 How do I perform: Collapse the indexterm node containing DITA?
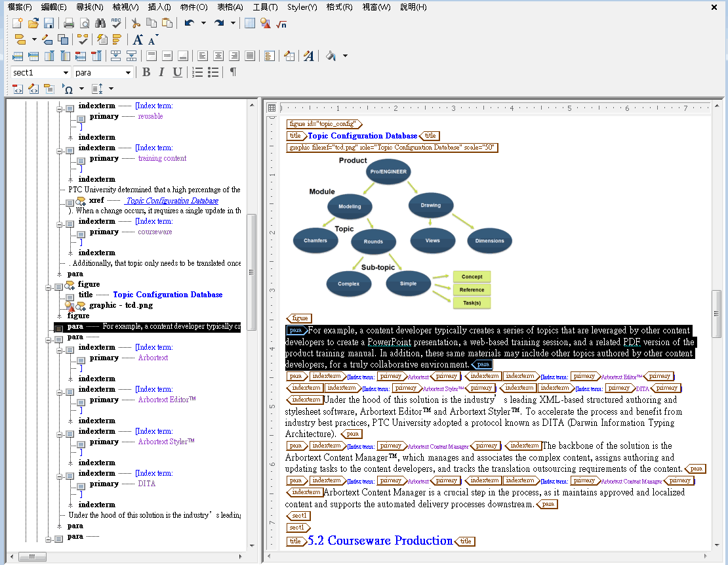60,476
